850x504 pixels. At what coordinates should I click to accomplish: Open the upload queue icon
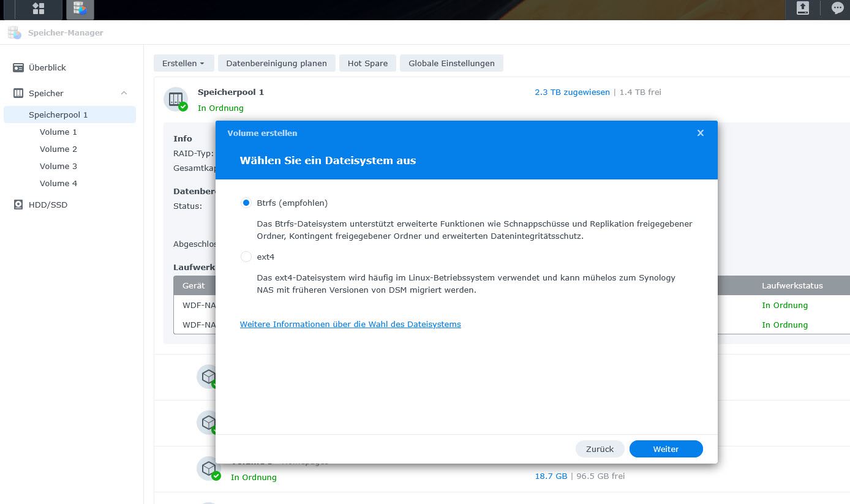(x=802, y=9)
